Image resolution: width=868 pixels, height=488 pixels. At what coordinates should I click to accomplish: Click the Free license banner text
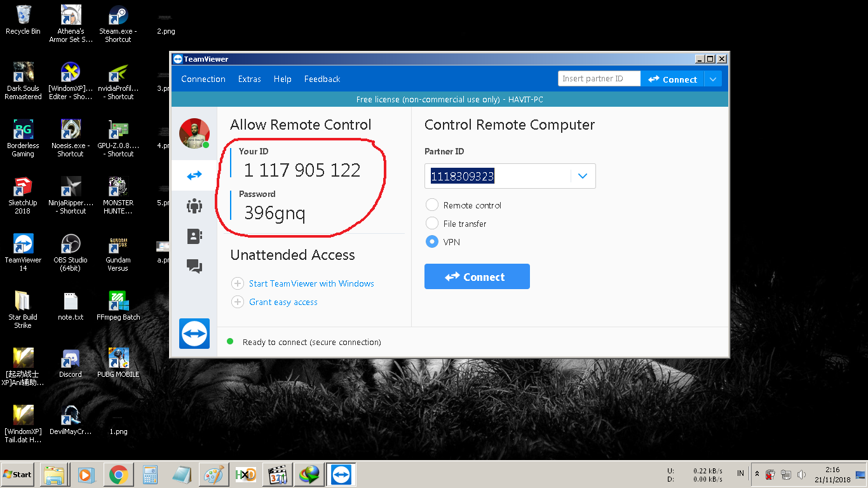pos(449,99)
